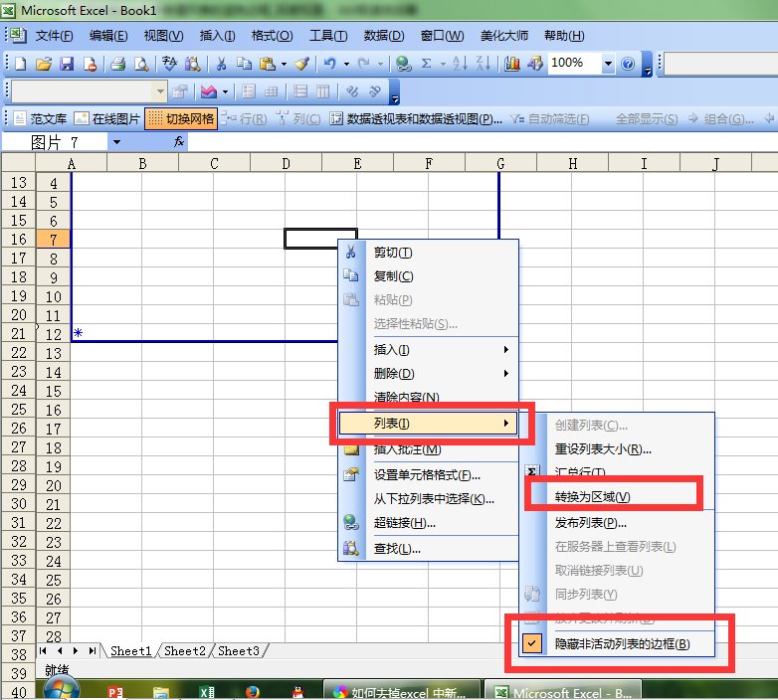Open the Name Box dropdown arrow
This screenshot has height=700, width=778.
116,142
